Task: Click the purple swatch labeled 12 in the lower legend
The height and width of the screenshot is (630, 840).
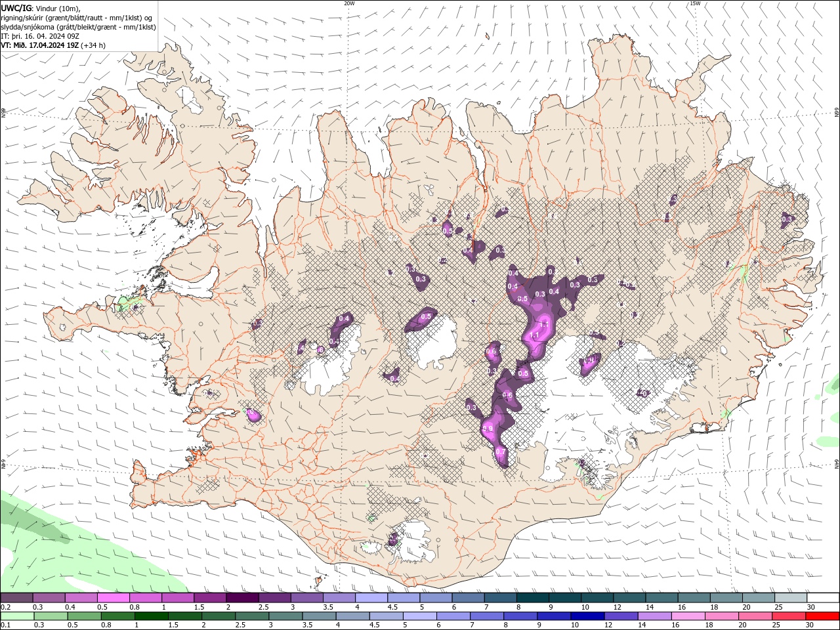Action: coord(621,616)
